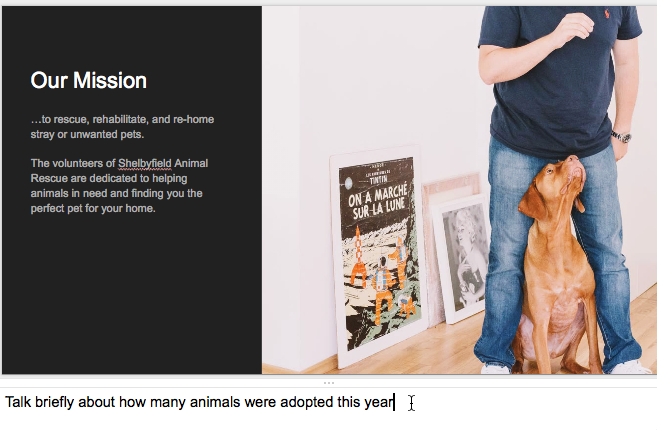This screenshot has height=430, width=657.
Task: Click the misspelled word "Shelbyfield"
Action: pos(145,163)
